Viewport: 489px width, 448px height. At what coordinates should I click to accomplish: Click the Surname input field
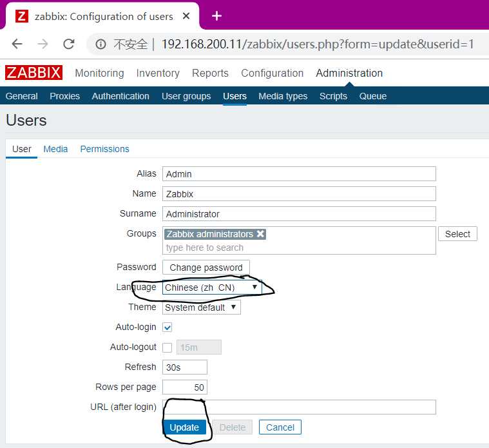[x=299, y=214]
